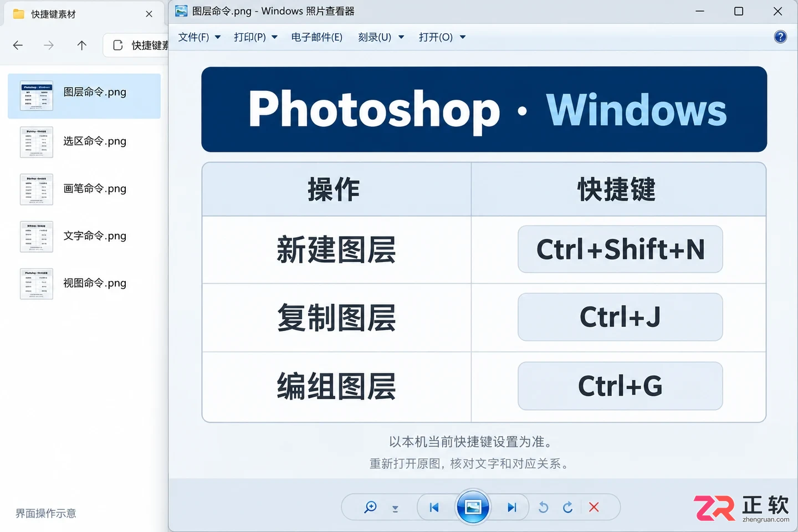Select the file 画笔命令.png
Viewport: 798px width, 532px height.
[x=84, y=189]
